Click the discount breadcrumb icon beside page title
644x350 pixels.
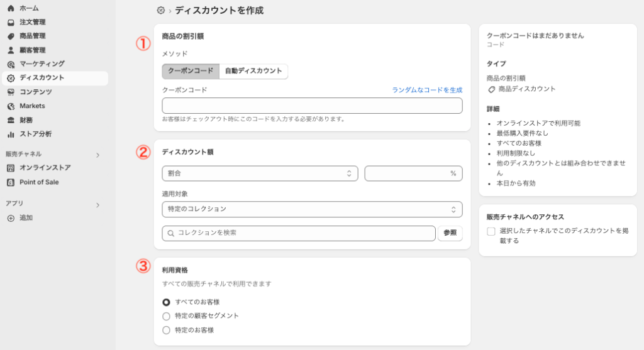pos(161,11)
